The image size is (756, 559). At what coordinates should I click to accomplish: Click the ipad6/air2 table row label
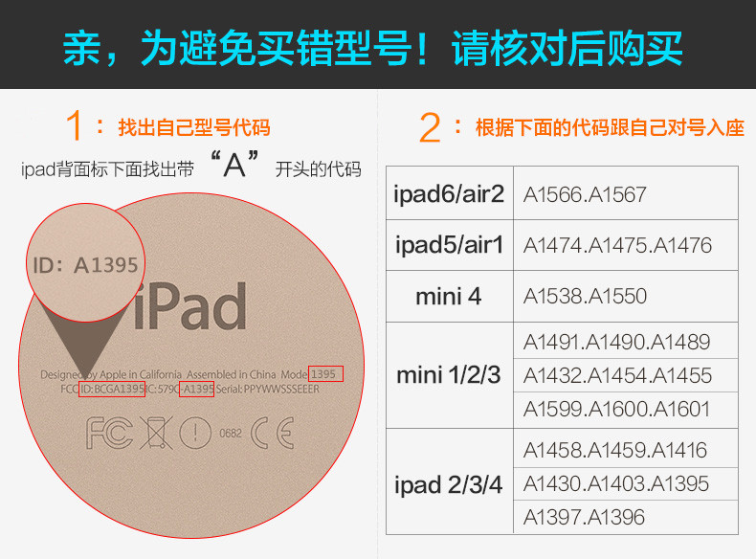pyautogui.click(x=448, y=194)
